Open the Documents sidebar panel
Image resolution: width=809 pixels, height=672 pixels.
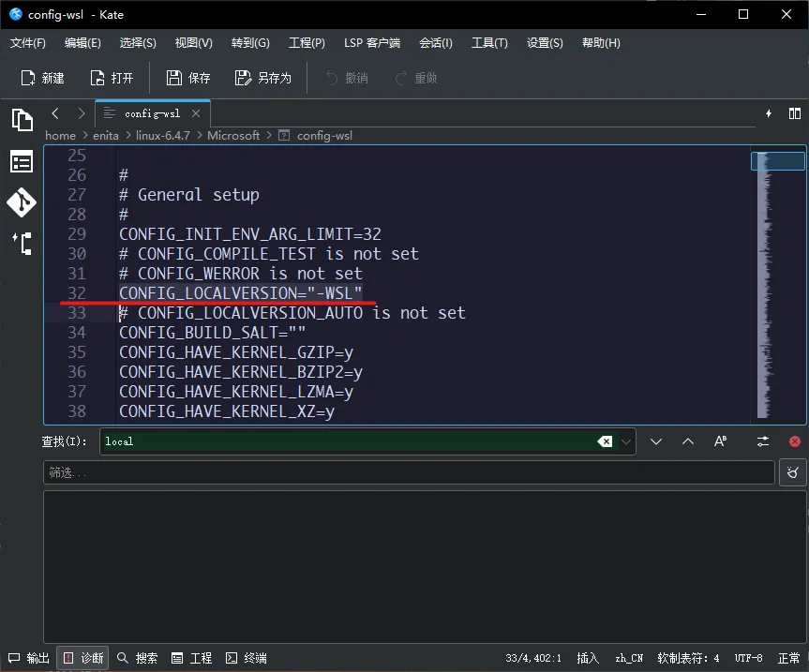tap(22, 120)
